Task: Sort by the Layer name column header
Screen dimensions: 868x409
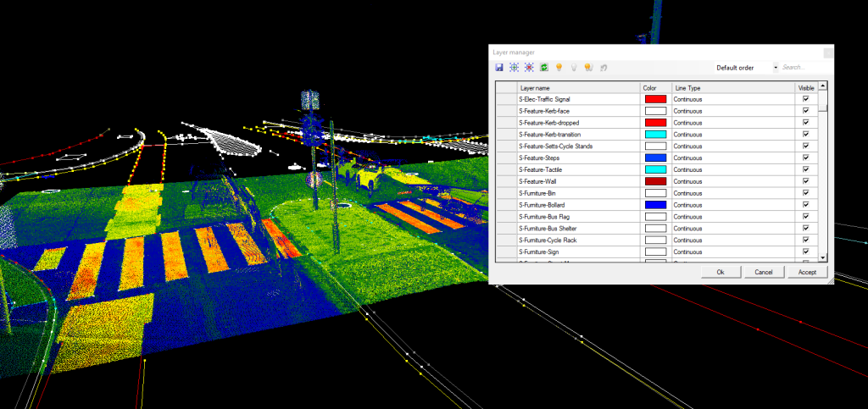Action: pos(576,87)
